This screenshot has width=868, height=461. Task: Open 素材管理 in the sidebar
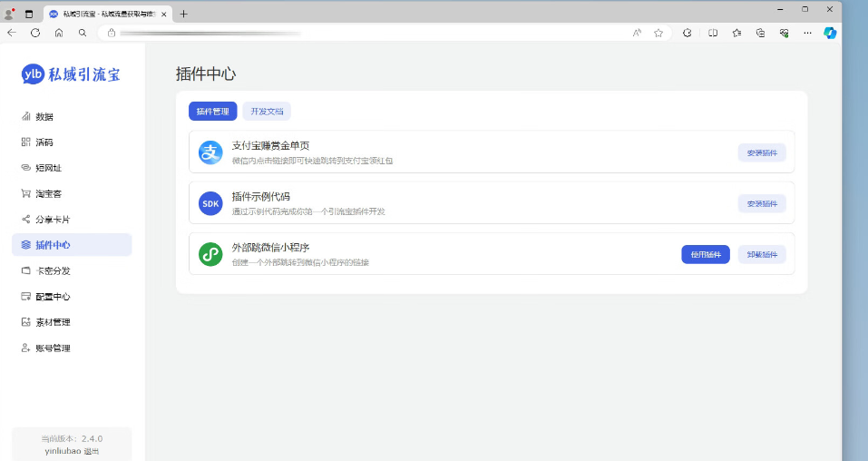[52, 322]
